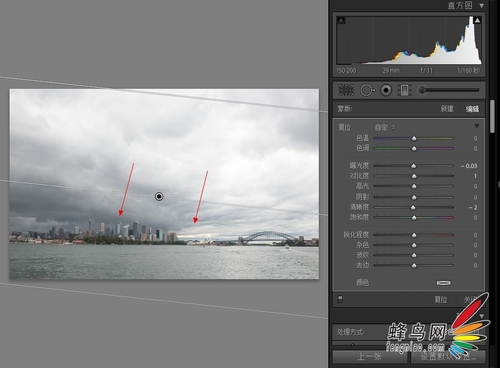Click the 曝光度 exposure slider handle
The width and height of the screenshot is (500, 368).
click(x=414, y=166)
